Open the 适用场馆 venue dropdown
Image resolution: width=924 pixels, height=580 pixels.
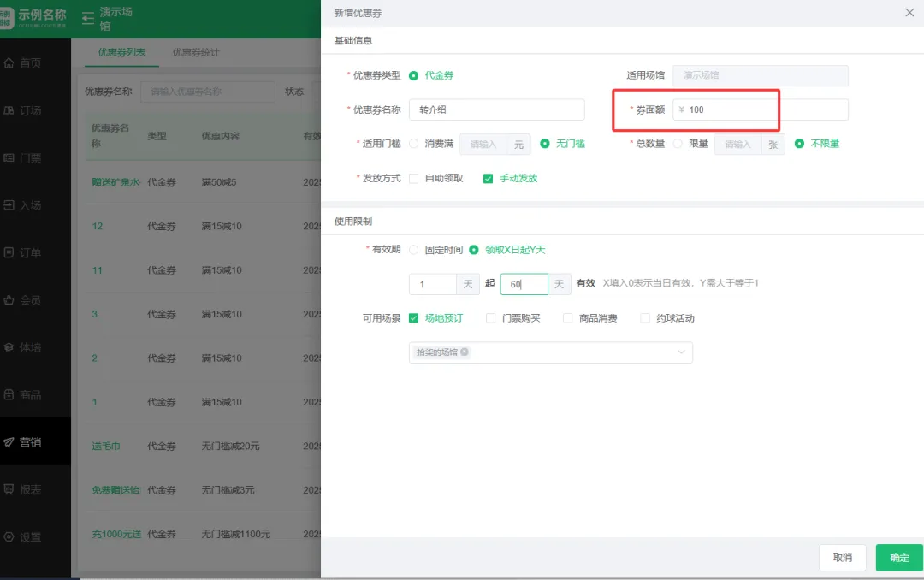760,75
